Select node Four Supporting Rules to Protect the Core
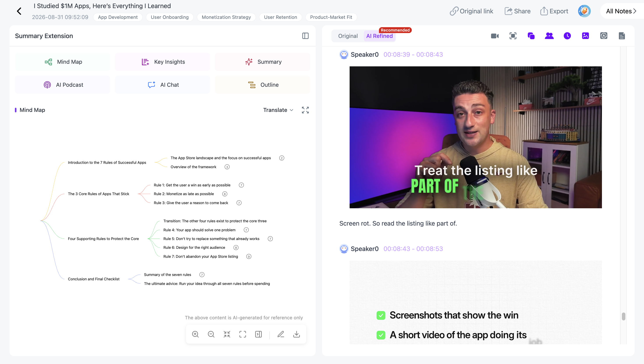The image size is (644, 364). [103, 239]
